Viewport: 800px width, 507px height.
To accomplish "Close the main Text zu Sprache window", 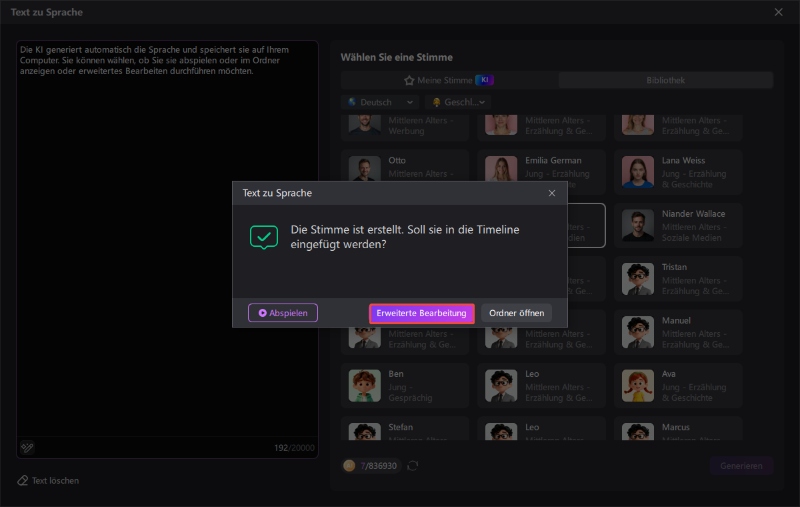I will [779, 12].
